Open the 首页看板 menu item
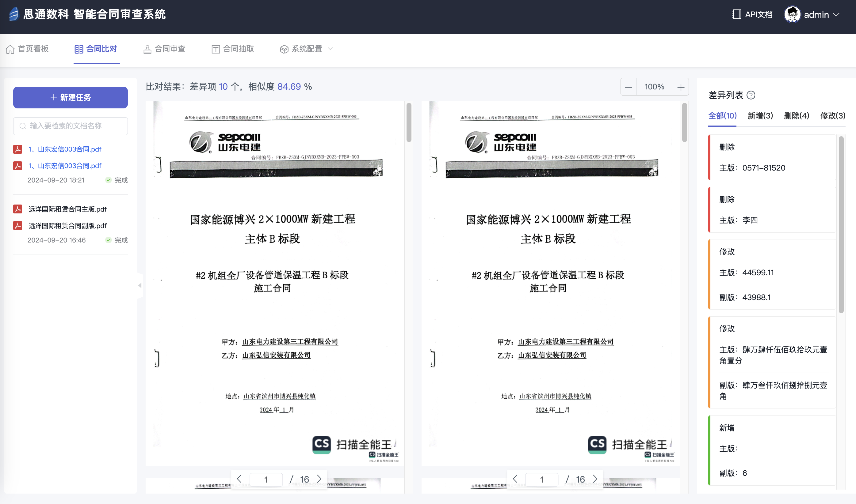This screenshot has height=504, width=856. 27,49
